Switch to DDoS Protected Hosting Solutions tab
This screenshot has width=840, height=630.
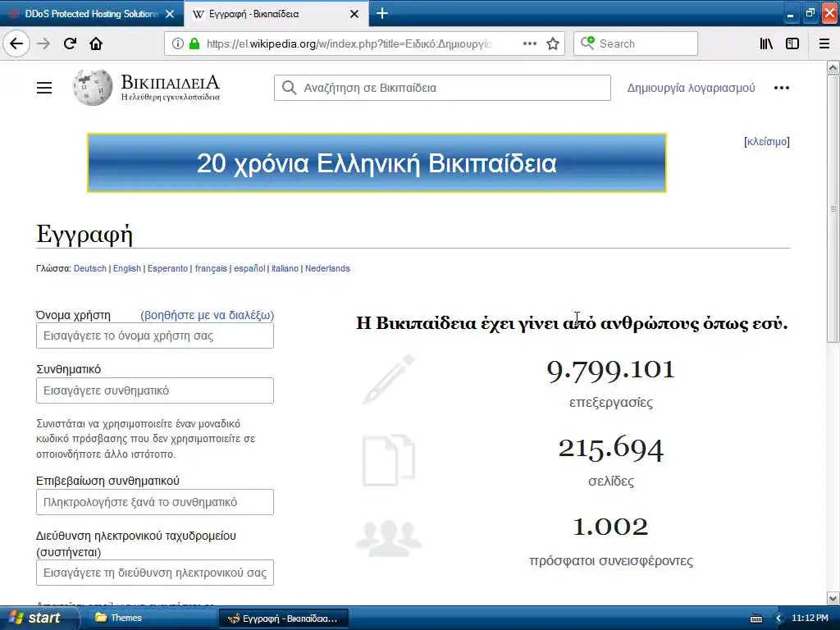click(x=92, y=14)
